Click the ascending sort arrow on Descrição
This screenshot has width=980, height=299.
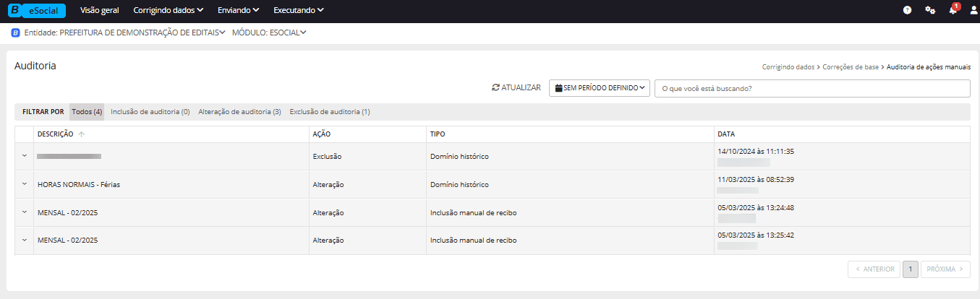tap(81, 134)
